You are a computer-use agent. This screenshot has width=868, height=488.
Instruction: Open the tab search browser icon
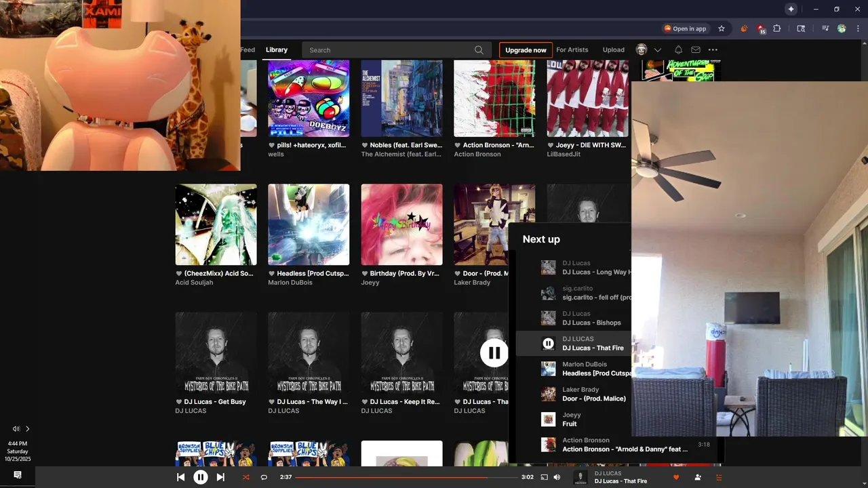801,28
